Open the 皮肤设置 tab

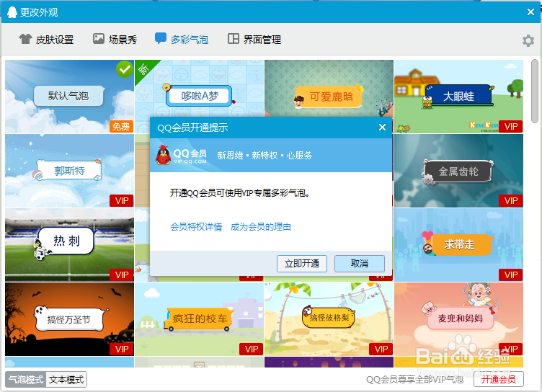coord(46,40)
